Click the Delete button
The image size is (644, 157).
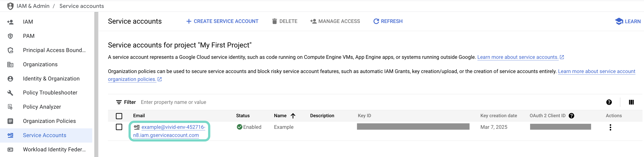coord(284,21)
